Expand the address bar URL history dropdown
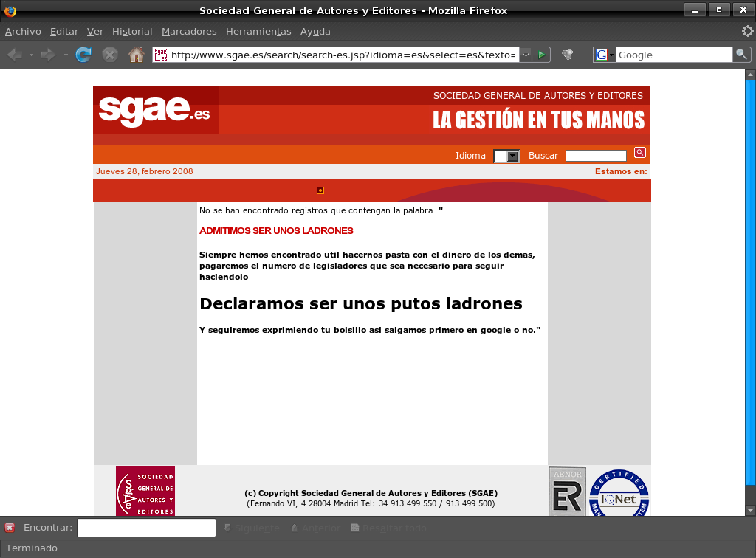 pyautogui.click(x=526, y=55)
